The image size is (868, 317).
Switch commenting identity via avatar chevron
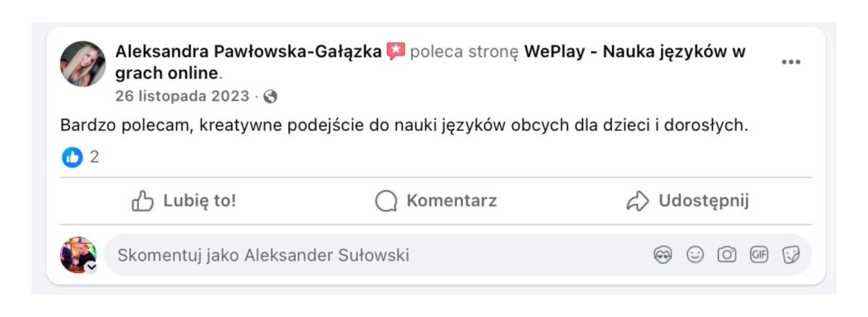[x=91, y=267]
